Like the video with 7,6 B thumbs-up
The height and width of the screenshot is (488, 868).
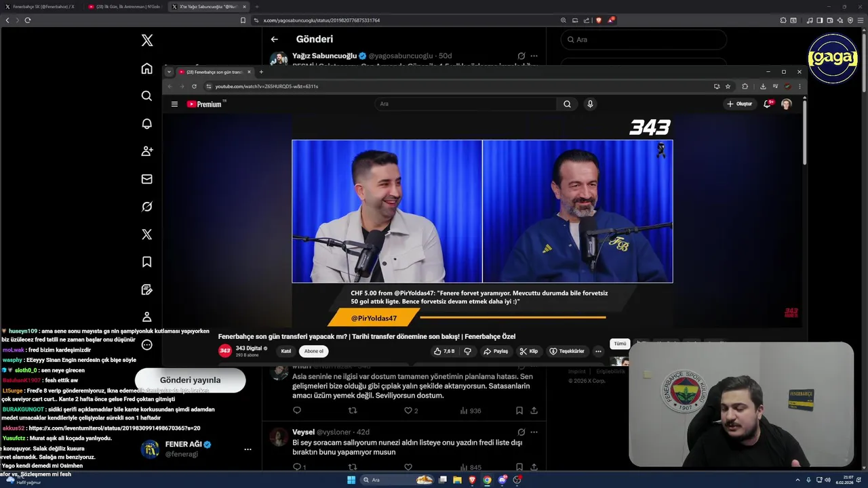tap(444, 351)
